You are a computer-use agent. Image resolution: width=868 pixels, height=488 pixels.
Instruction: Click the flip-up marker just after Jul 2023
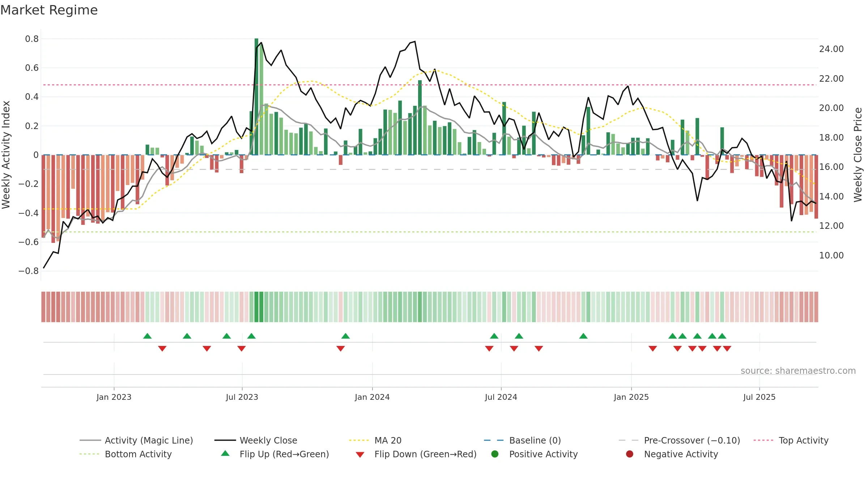(x=251, y=336)
